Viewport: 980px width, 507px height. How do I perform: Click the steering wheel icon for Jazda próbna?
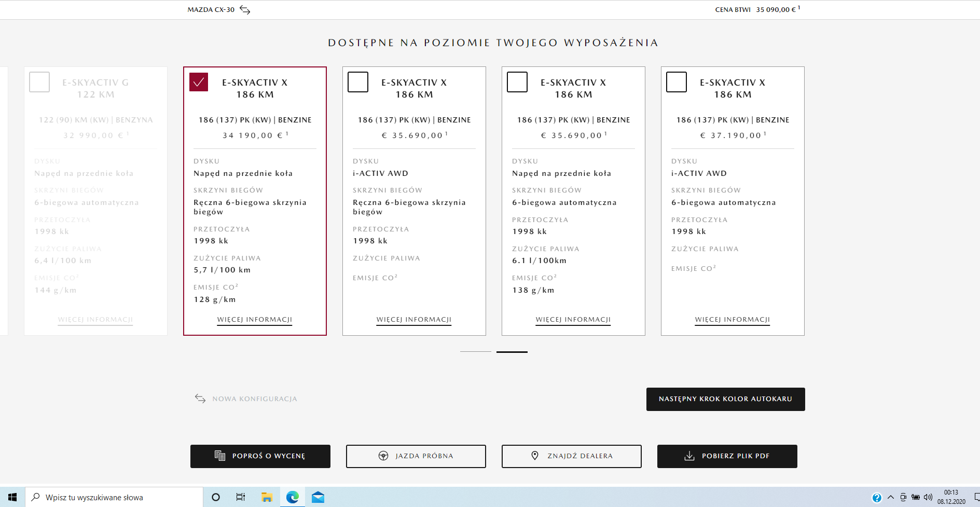point(383,456)
